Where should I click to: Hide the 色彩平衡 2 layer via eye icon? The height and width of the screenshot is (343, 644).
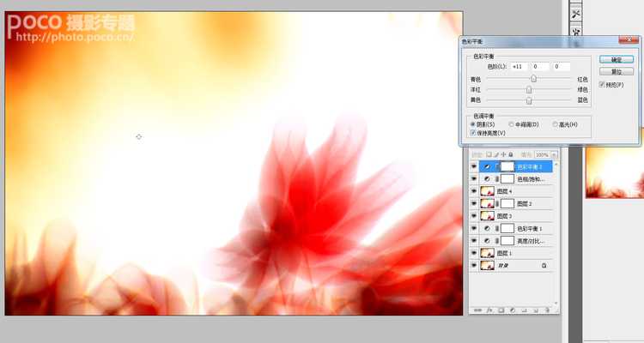(474, 165)
